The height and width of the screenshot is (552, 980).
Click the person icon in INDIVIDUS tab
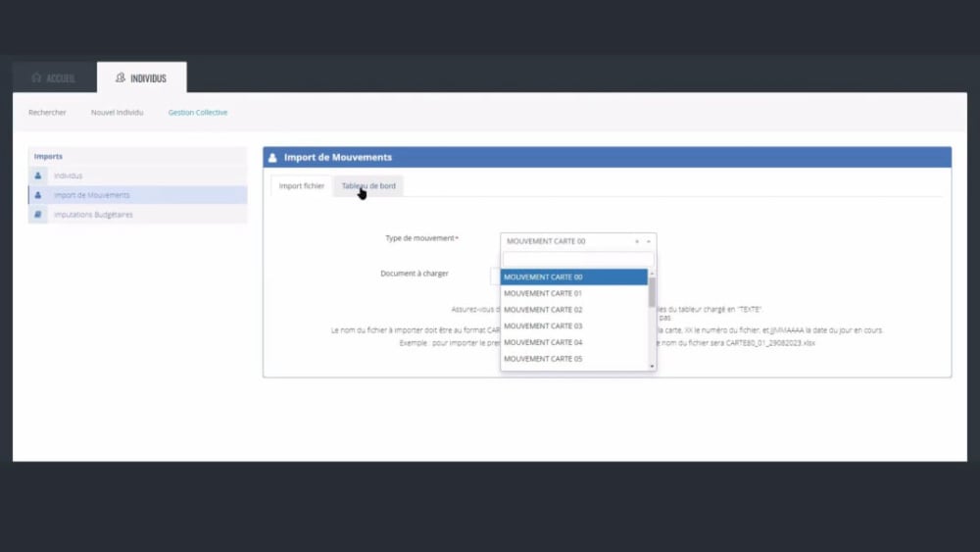[x=121, y=77]
